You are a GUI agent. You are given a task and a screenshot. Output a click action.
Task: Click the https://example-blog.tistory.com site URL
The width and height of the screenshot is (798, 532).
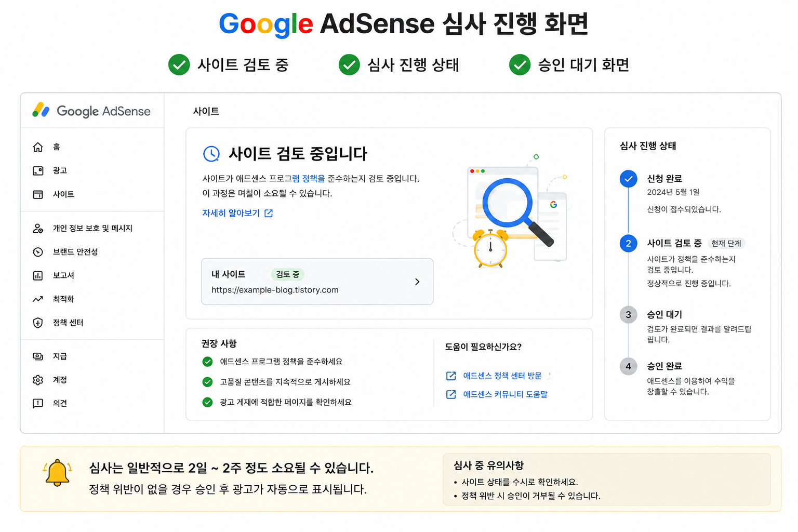click(275, 290)
